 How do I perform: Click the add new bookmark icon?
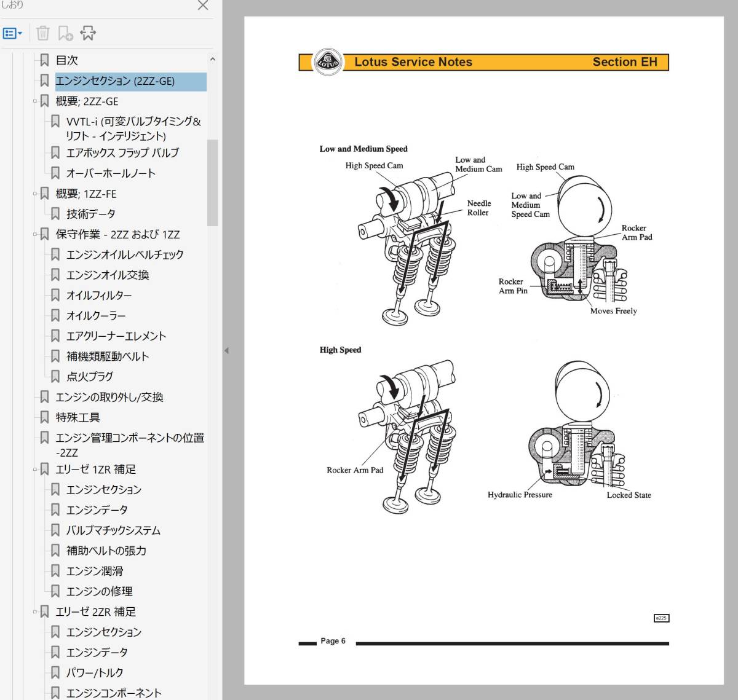pos(65,33)
